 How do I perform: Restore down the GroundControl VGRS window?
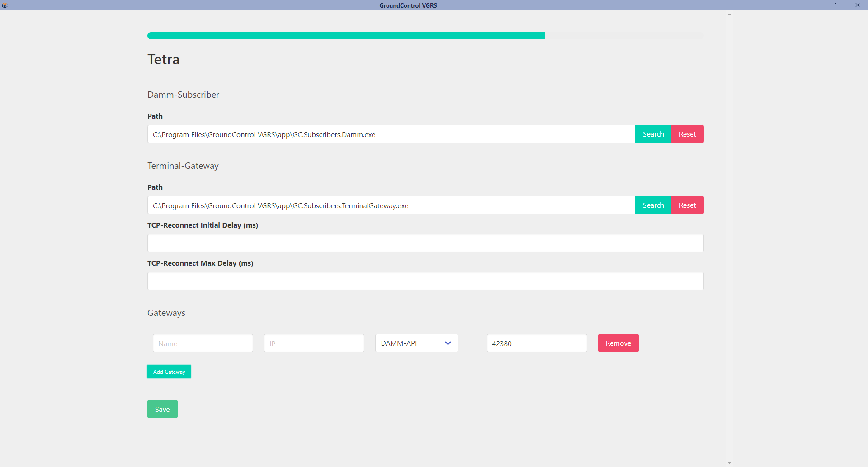[x=836, y=5]
